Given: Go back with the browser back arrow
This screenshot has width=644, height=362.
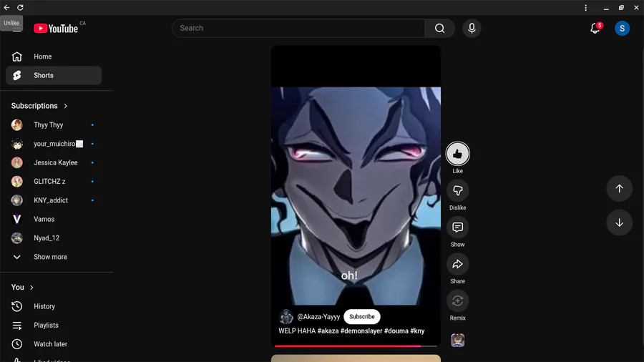Looking at the screenshot, I should click(6, 7).
